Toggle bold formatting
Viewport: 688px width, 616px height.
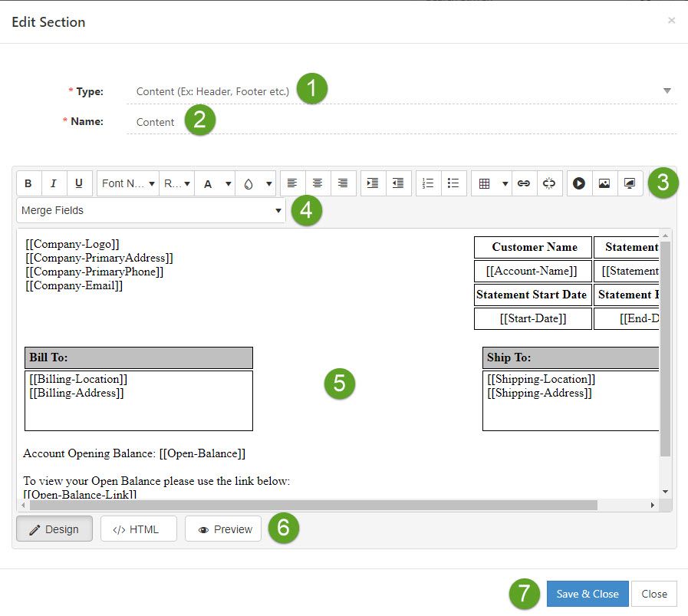tap(28, 183)
